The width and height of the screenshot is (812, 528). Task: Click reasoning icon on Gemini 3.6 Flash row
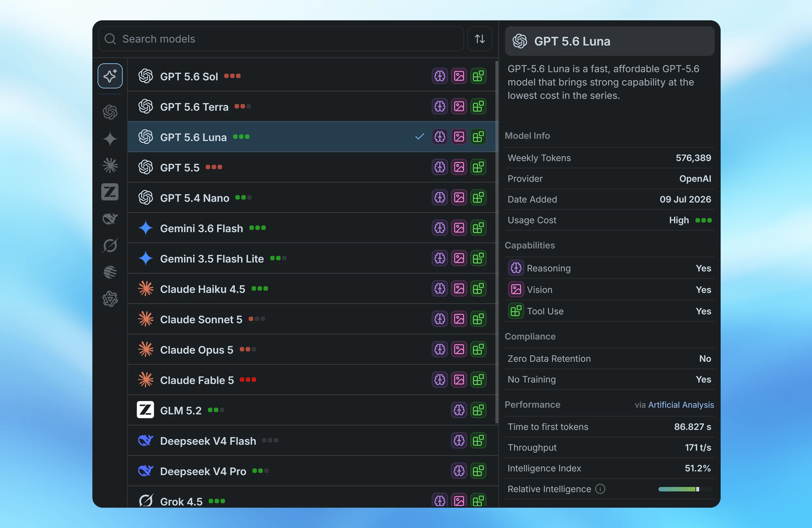[440, 228]
